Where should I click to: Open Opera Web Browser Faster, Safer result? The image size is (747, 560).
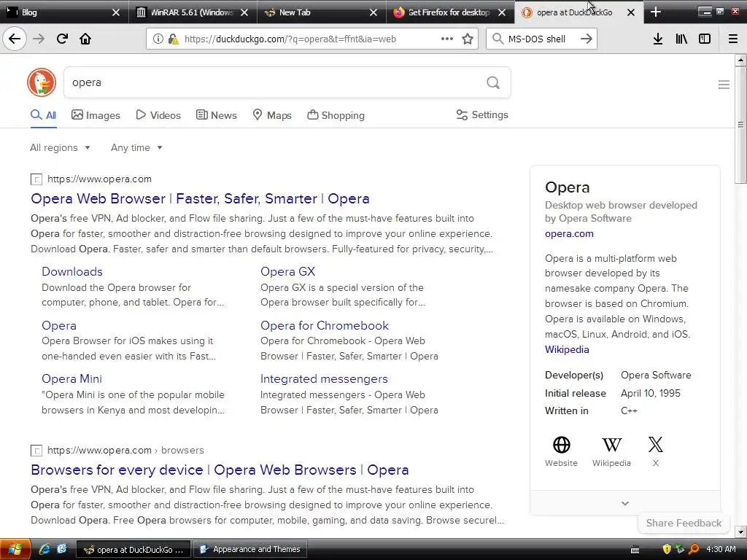[200, 198]
